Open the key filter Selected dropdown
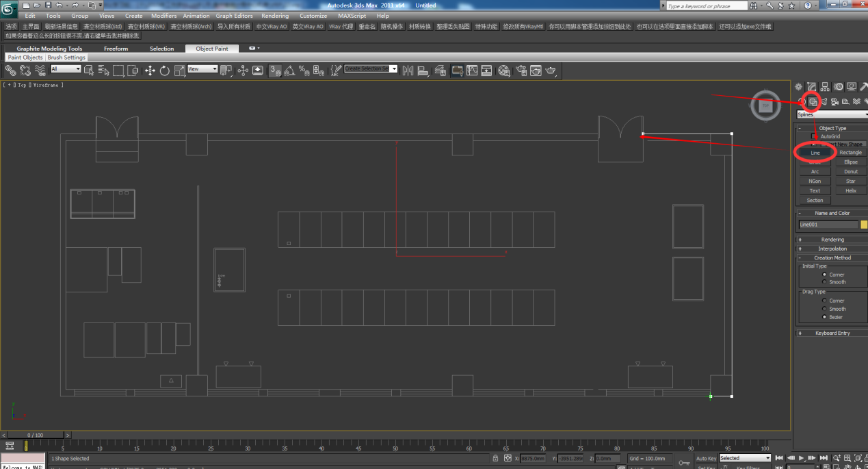Screen dimensions: 868x469 tap(745, 458)
